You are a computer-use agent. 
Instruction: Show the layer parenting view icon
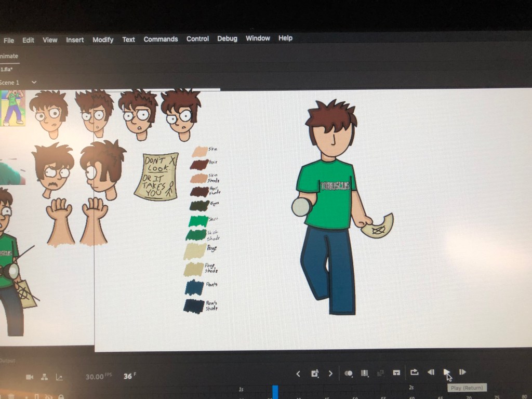[x=44, y=377]
